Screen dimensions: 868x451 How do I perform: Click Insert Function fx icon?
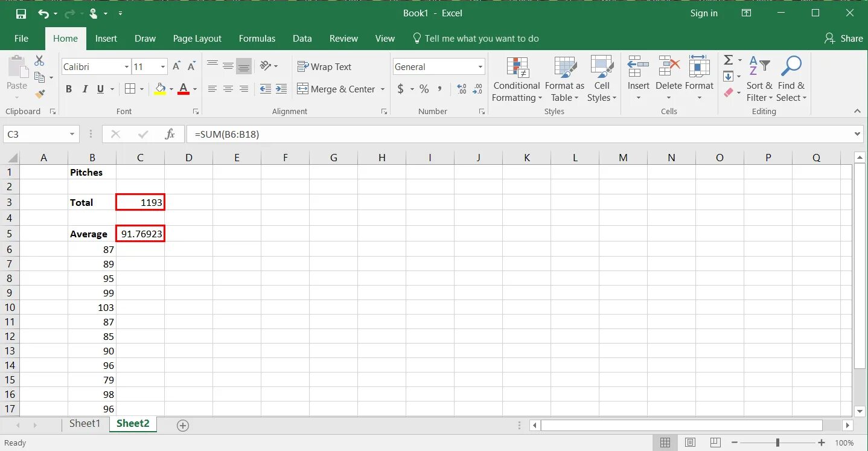click(x=170, y=134)
